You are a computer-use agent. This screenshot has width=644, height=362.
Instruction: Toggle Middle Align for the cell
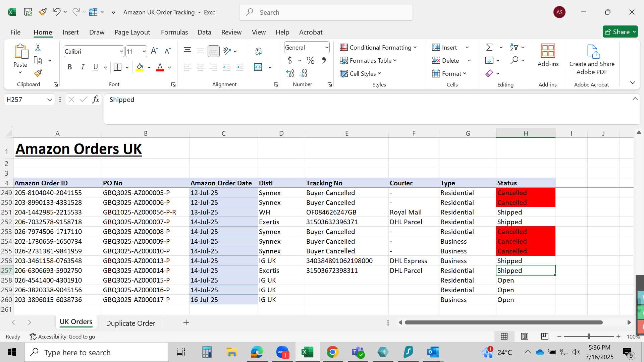click(x=201, y=51)
